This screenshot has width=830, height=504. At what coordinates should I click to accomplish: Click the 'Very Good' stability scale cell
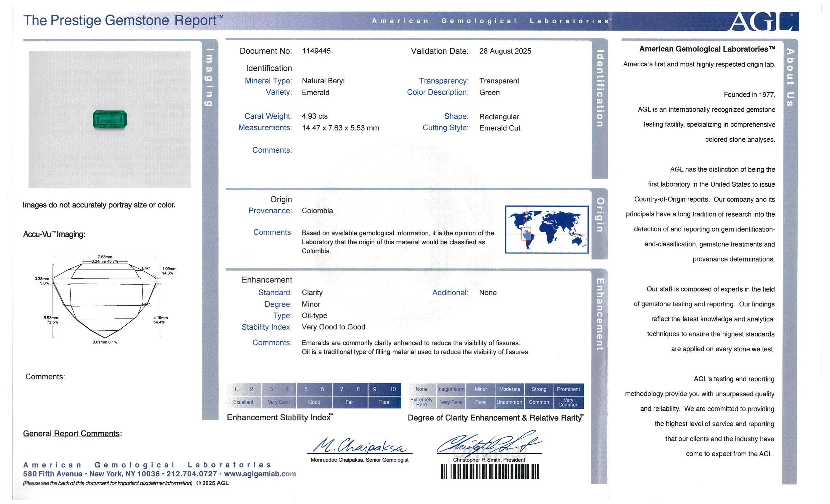coord(279,402)
